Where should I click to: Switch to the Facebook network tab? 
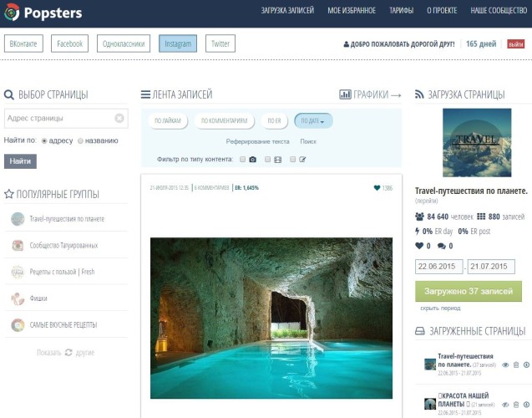tap(69, 43)
